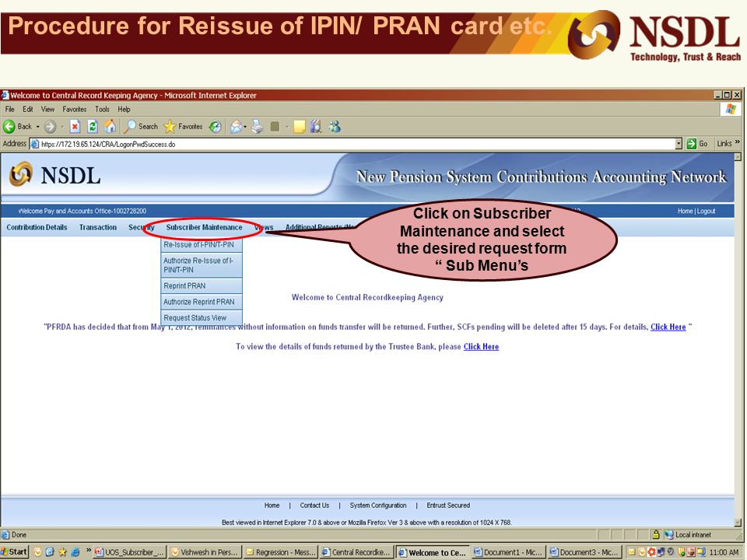The height and width of the screenshot is (560, 747).
Task: Open the View menu
Action: [47, 109]
